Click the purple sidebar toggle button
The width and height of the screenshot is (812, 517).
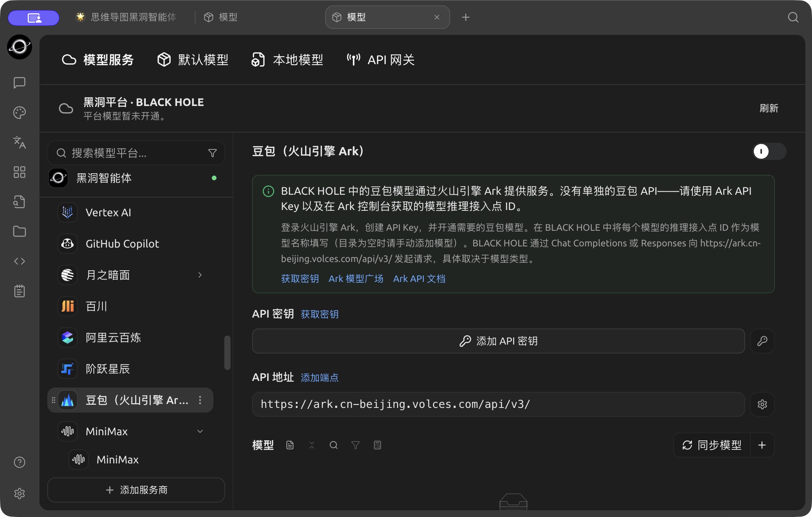coord(34,18)
